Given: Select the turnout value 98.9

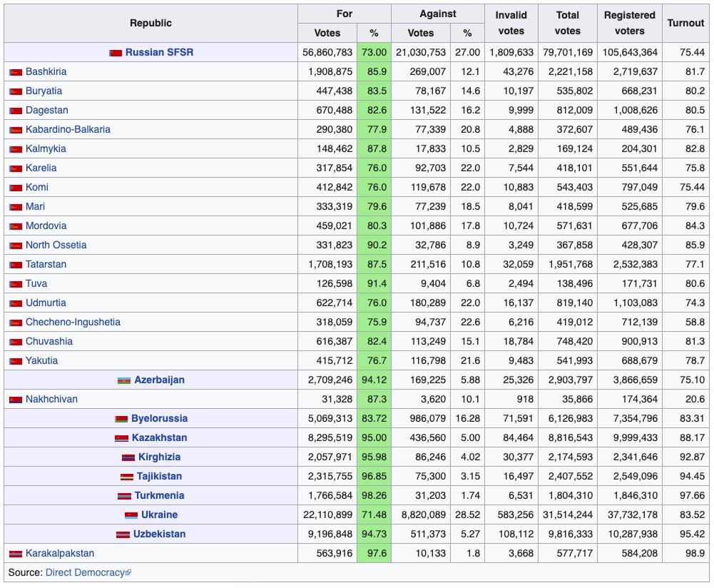Looking at the screenshot, I should 695,553.
